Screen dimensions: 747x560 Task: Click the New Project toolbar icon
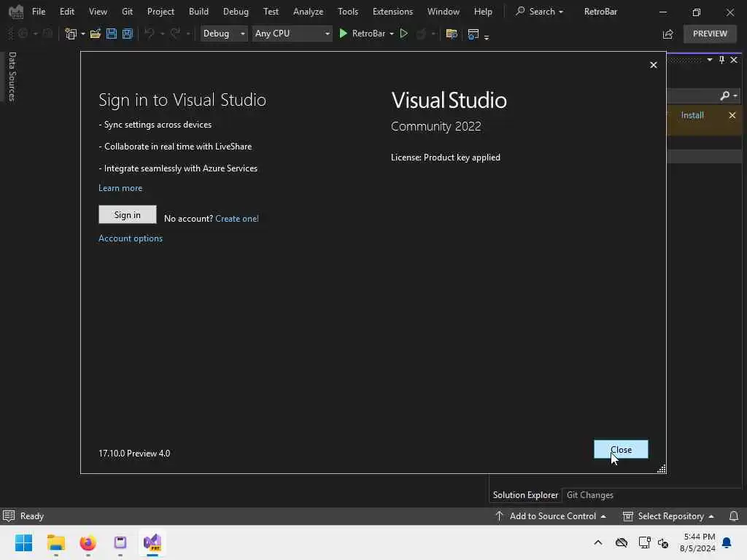click(71, 34)
